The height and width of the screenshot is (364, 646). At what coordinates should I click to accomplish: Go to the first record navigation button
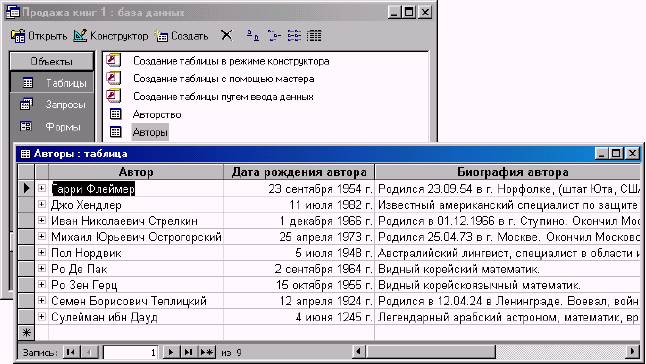(71, 352)
